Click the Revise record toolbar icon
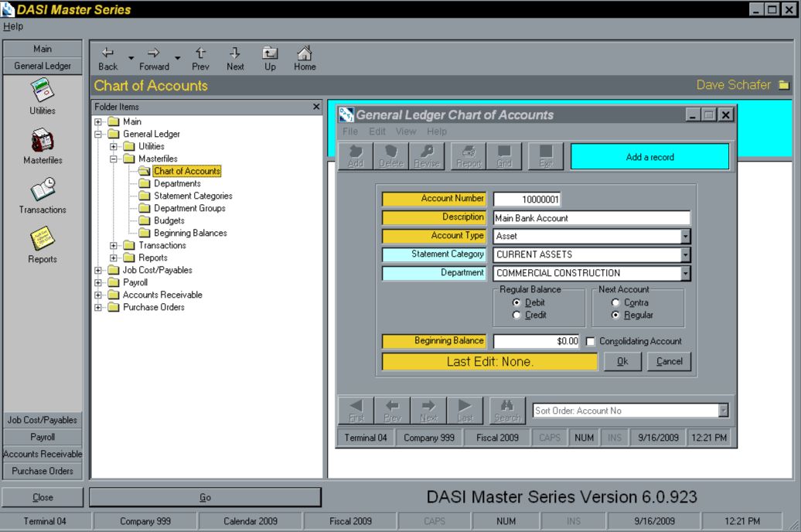The image size is (801, 532). 427,156
